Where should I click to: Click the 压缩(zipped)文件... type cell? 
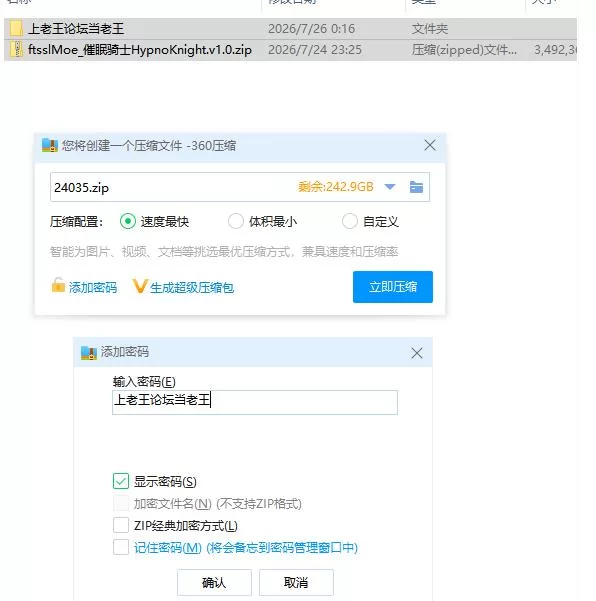[x=464, y=49]
